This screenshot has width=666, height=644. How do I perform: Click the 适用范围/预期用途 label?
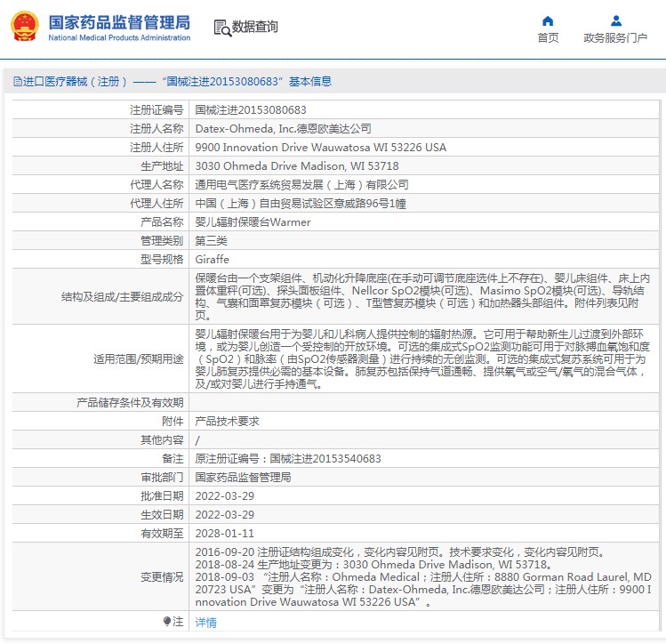pos(139,359)
